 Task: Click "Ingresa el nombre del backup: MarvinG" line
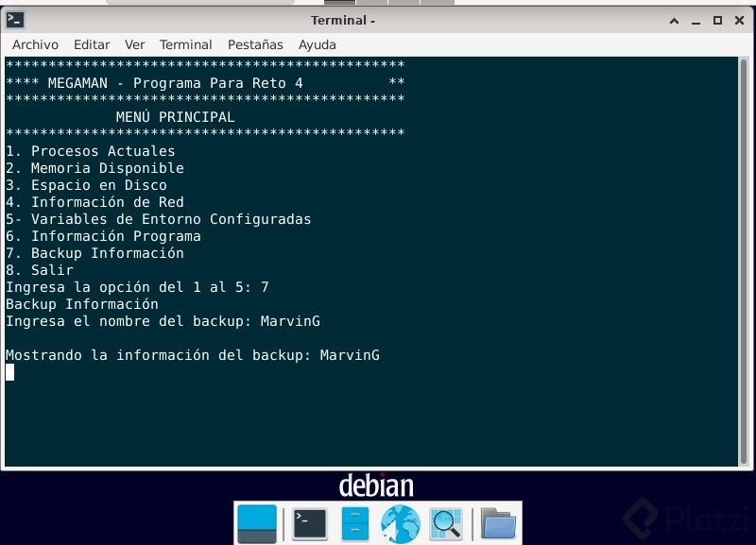[163, 321]
